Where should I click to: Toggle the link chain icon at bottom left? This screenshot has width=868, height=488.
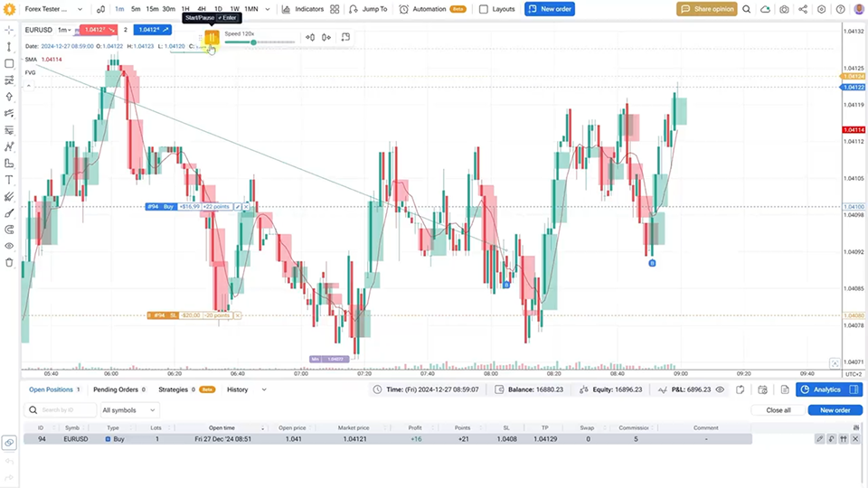click(9, 443)
